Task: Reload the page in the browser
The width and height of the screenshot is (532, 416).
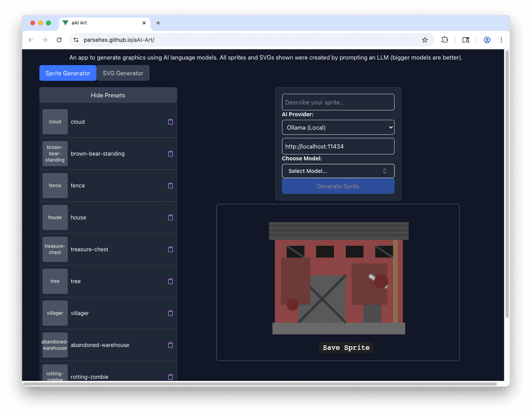Action: point(59,40)
